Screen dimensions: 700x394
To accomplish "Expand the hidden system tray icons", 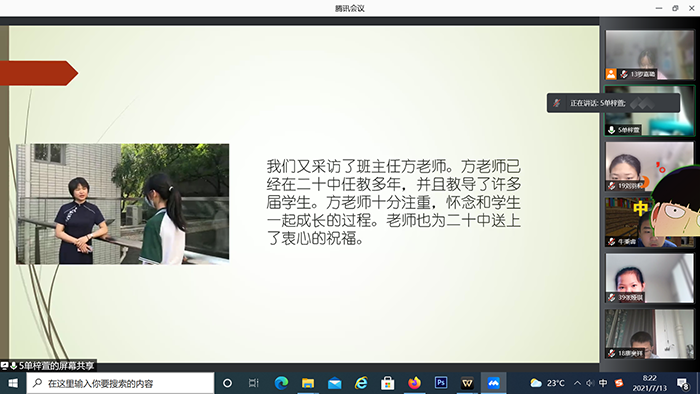I will (x=577, y=383).
